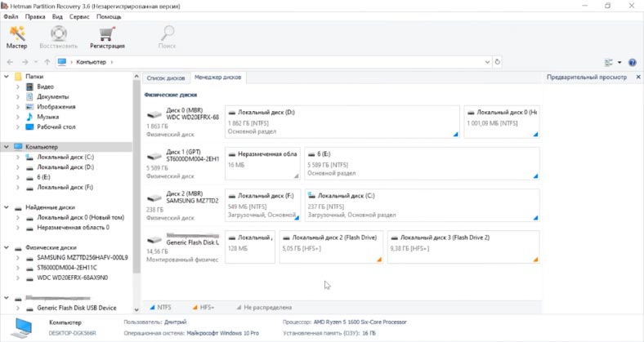The image size is (644, 342).
Task: Select the 1 001,09 МБ NTFS partition
Action: tap(502, 122)
